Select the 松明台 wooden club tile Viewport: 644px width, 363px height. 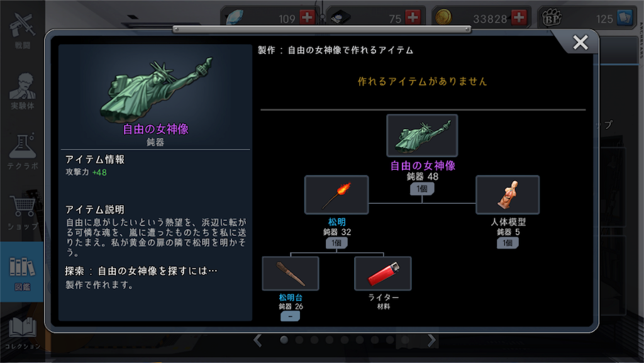tap(291, 274)
